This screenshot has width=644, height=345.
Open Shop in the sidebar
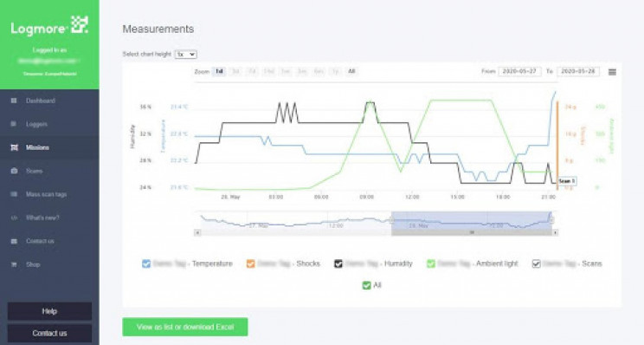click(49, 264)
